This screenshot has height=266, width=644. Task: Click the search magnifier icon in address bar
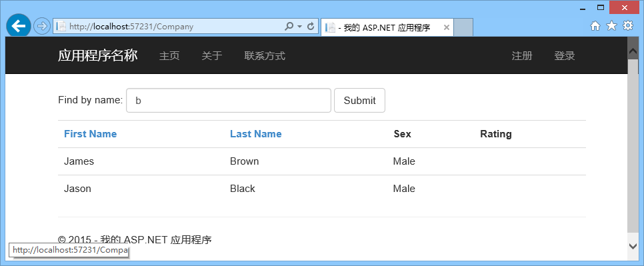(x=289, y=26)
